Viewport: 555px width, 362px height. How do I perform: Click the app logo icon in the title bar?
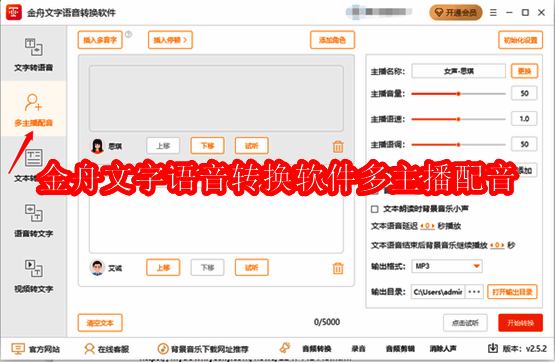tap(14, 13)
